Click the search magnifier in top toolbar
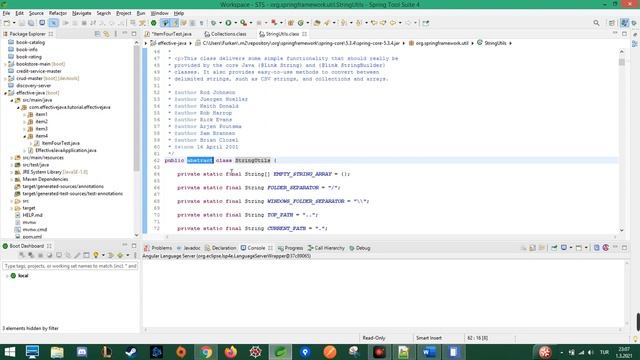The image size is (640, 360). (x=596, y=23)
